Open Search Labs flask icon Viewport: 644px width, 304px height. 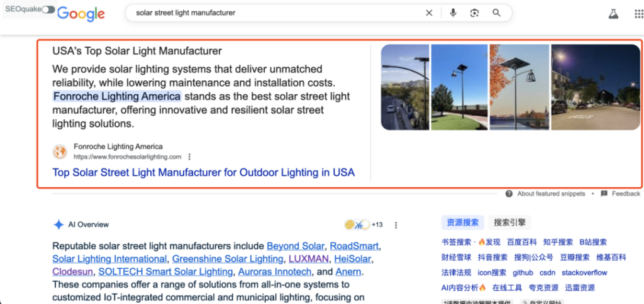[x=613, y=13]
